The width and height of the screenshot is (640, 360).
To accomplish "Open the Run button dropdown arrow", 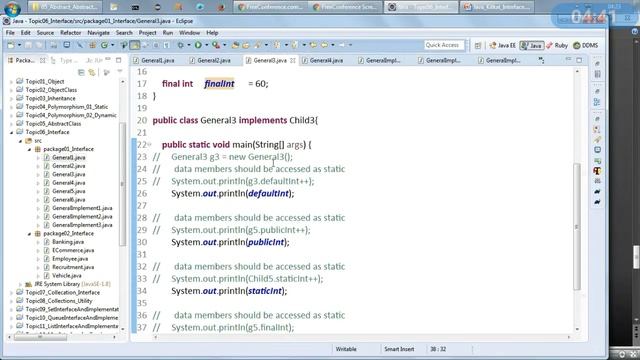I will pyautogui.click(x=206, y=45).
